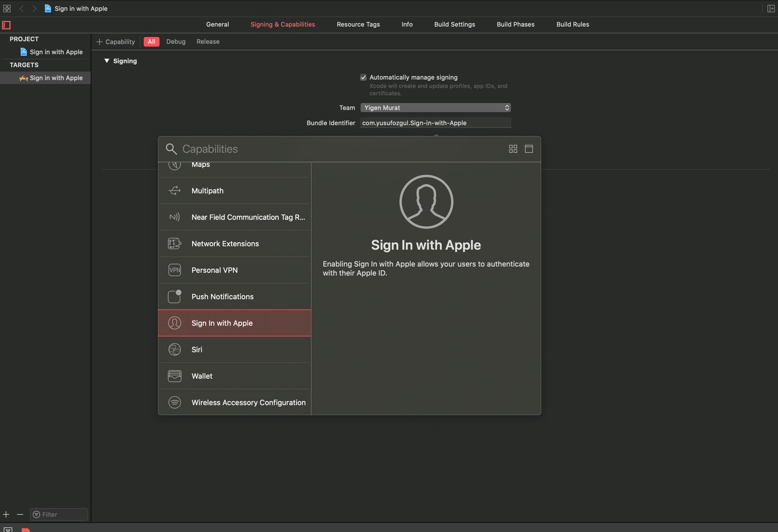Click the Push Notifications capability icon

click(175, 297)
